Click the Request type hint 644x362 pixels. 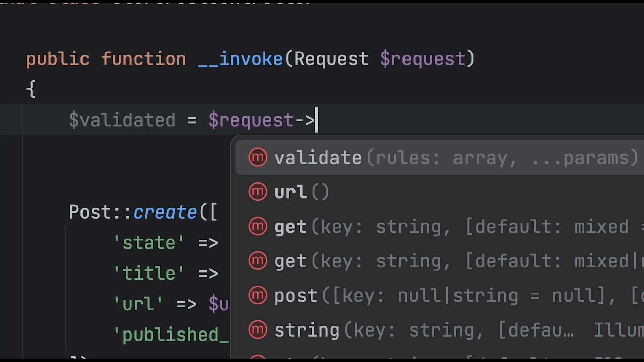[331, 59]
